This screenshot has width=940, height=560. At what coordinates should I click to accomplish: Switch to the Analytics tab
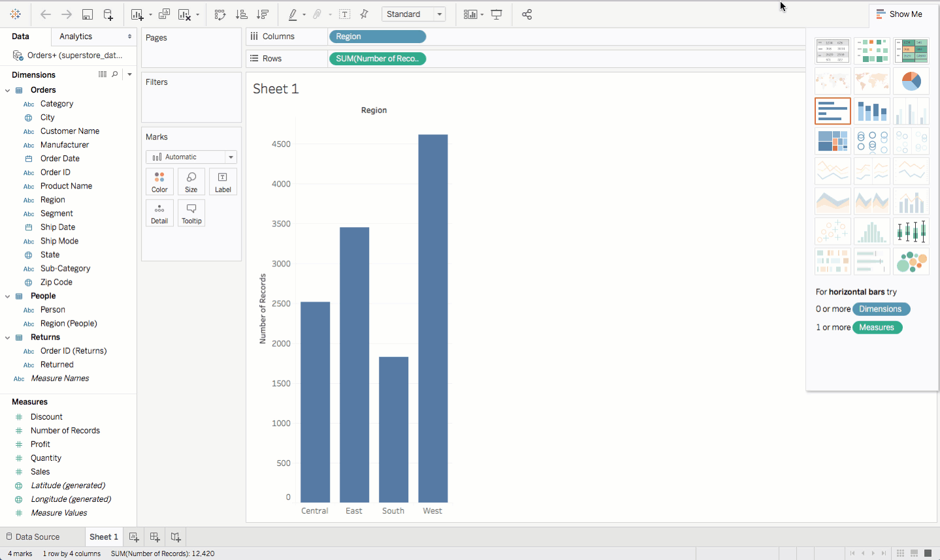click(76, 37)
